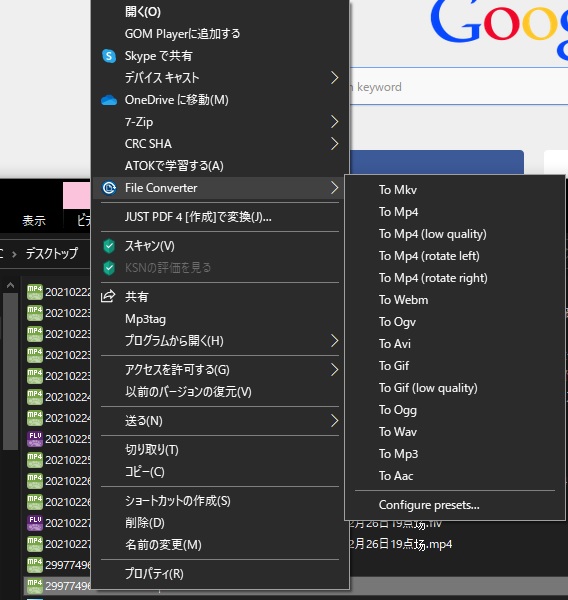Select 名前の変更(M)

click(x=220, y=545)
